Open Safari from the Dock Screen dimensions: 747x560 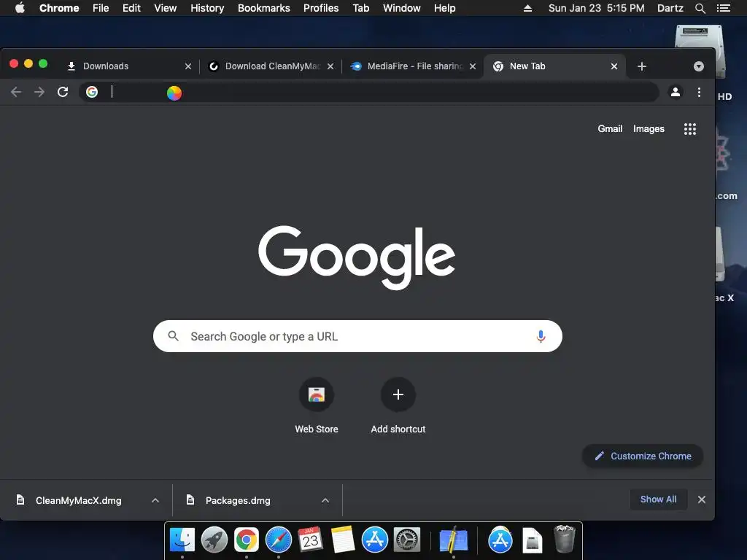[x=278, y=540]
